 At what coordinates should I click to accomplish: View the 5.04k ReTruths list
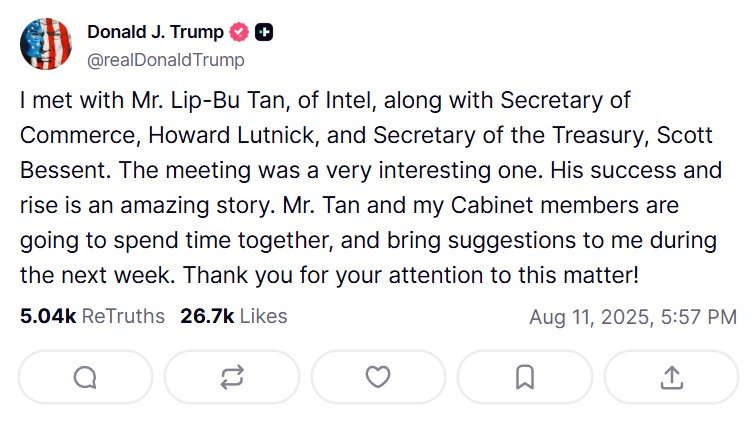[x=92, y=316]
